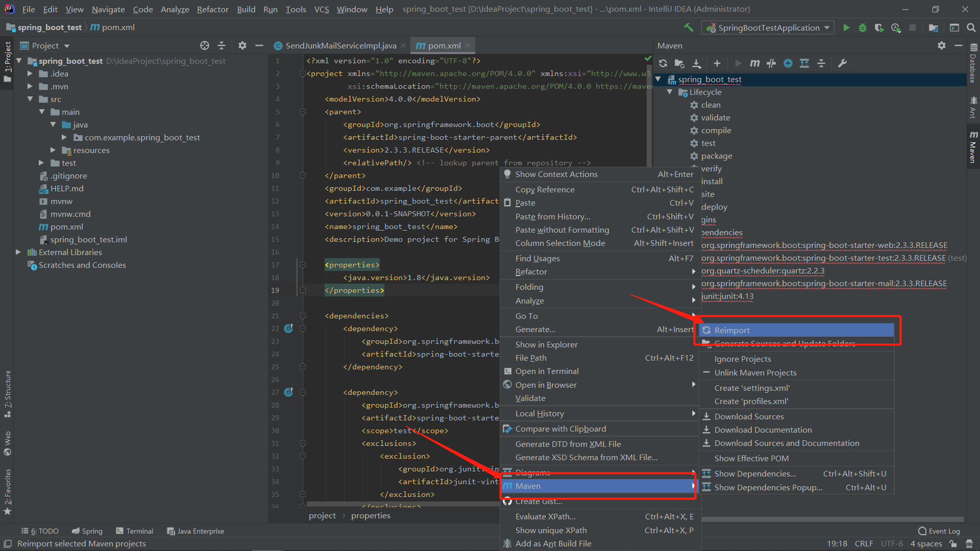Viewport: 980px width, 551px height.
Task: Click Execute Maven Goal 'm' icon
Action: pyautogui.click(x=754, y=63)
